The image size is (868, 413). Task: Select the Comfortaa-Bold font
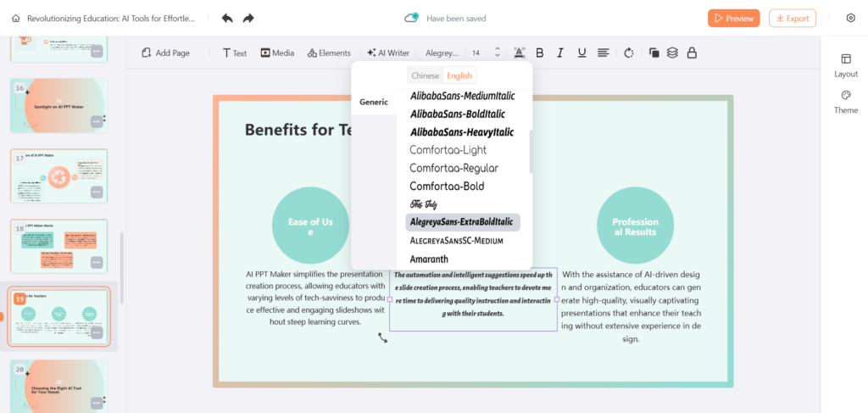tap(447, 186)
